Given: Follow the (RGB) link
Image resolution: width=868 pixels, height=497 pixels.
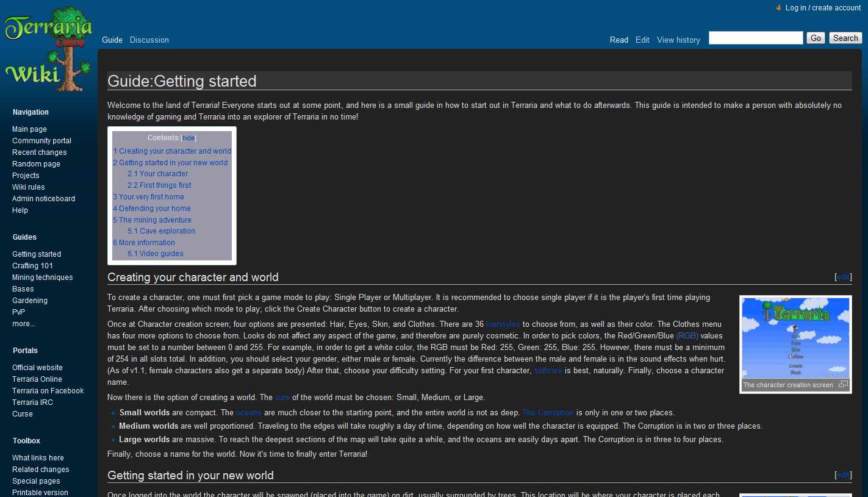Looking at the screenshot, I should click(x=687, y=336).
